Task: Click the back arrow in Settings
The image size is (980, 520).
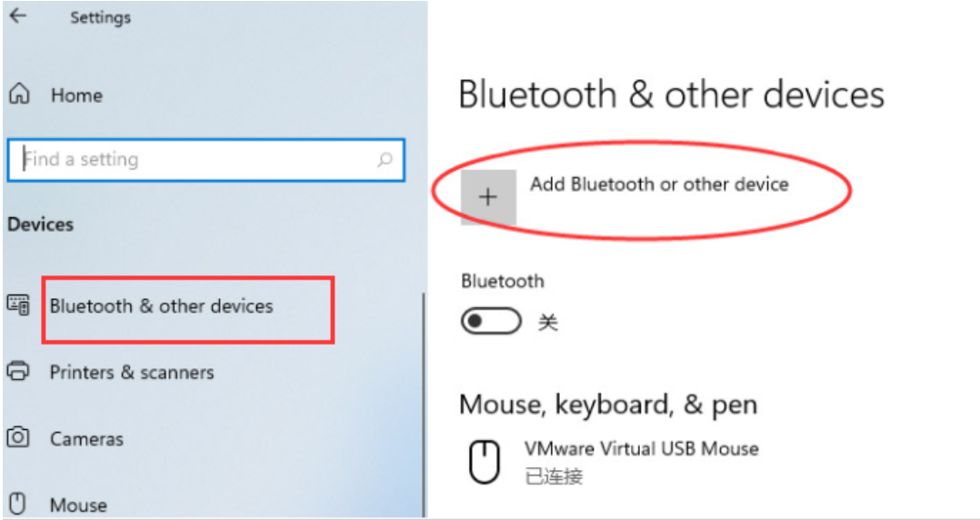Action: tap(17, 16)
